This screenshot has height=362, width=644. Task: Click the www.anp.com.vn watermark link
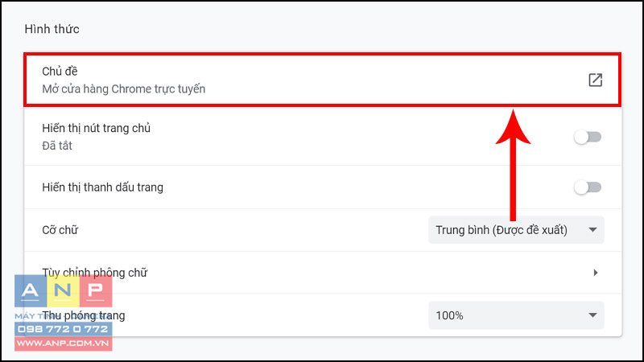tap(64, 343)
